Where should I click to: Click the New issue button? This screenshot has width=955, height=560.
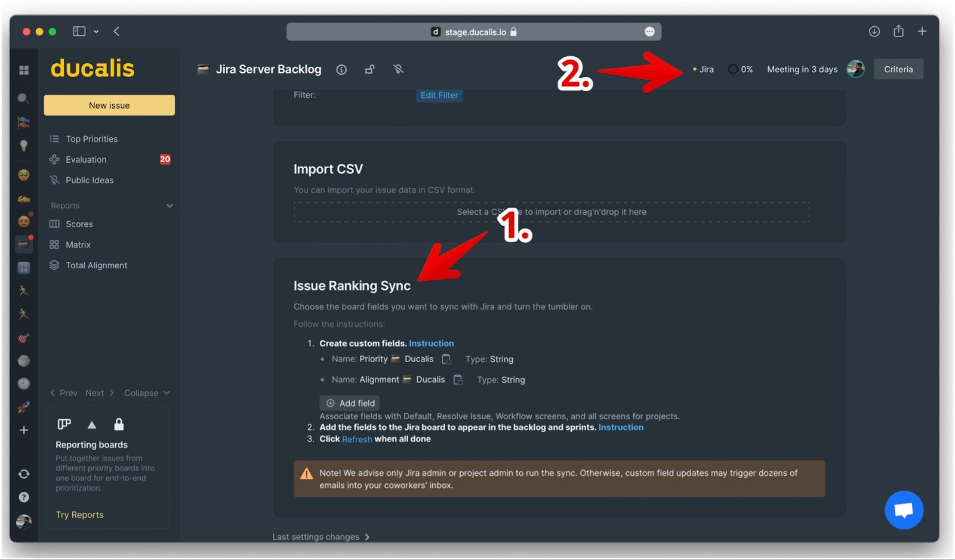pyautogui.click(x=109, y=105)
